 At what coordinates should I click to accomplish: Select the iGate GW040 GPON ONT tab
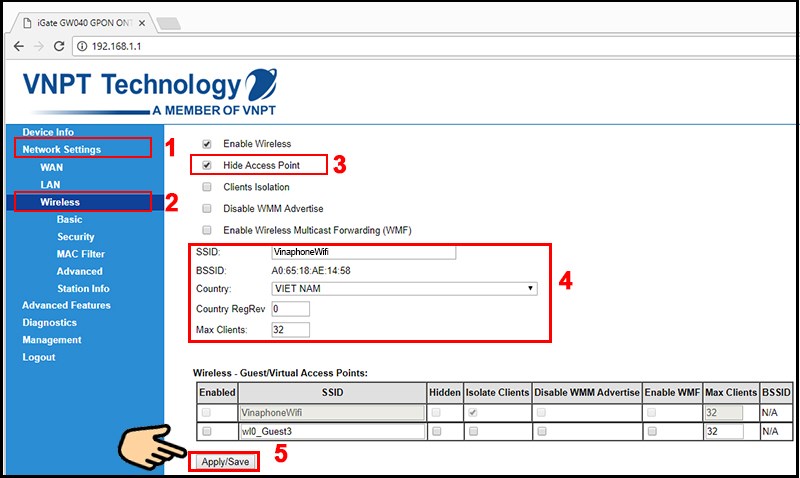click(x=84, y=23)
